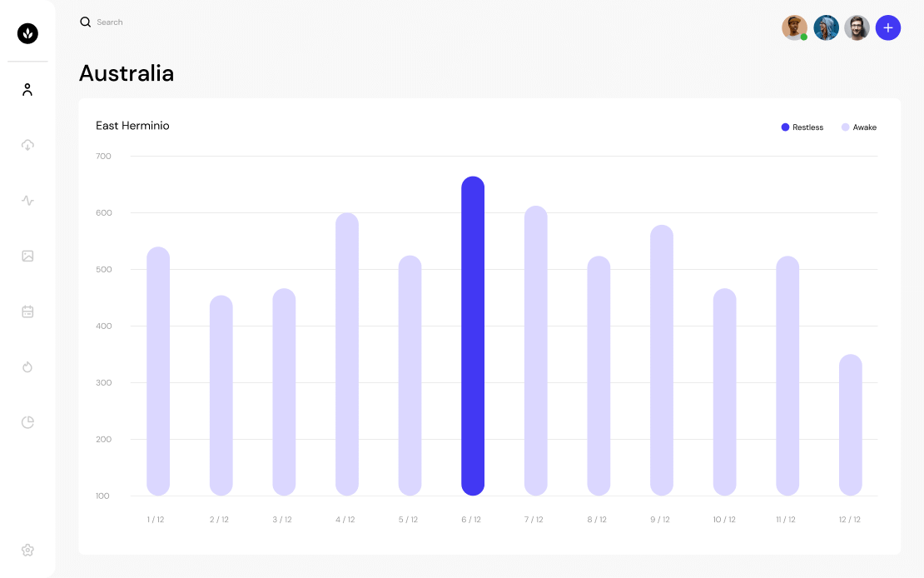Click the East Herminio chart title
The width and height of the screenshot is (924, 578).
pos(132,126)
